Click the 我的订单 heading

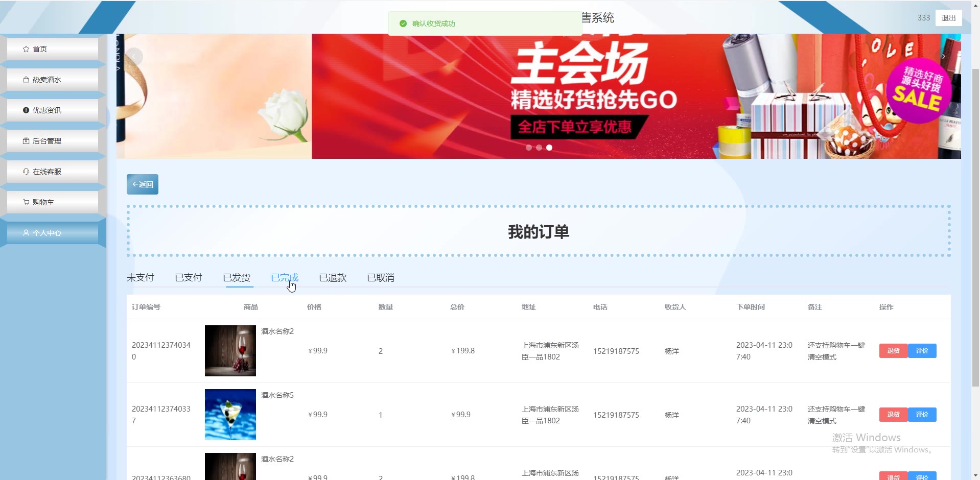click(539, 232)
